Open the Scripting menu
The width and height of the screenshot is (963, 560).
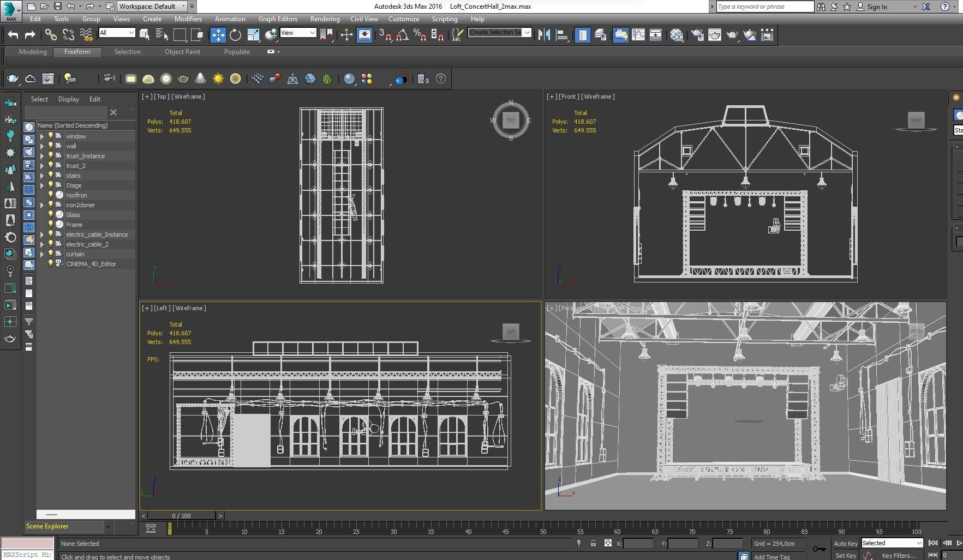tap(445, 19)
